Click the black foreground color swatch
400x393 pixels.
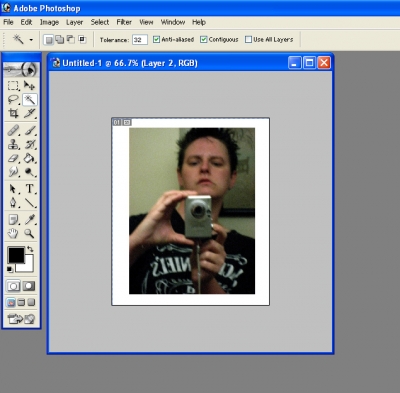tap(16, 255)
